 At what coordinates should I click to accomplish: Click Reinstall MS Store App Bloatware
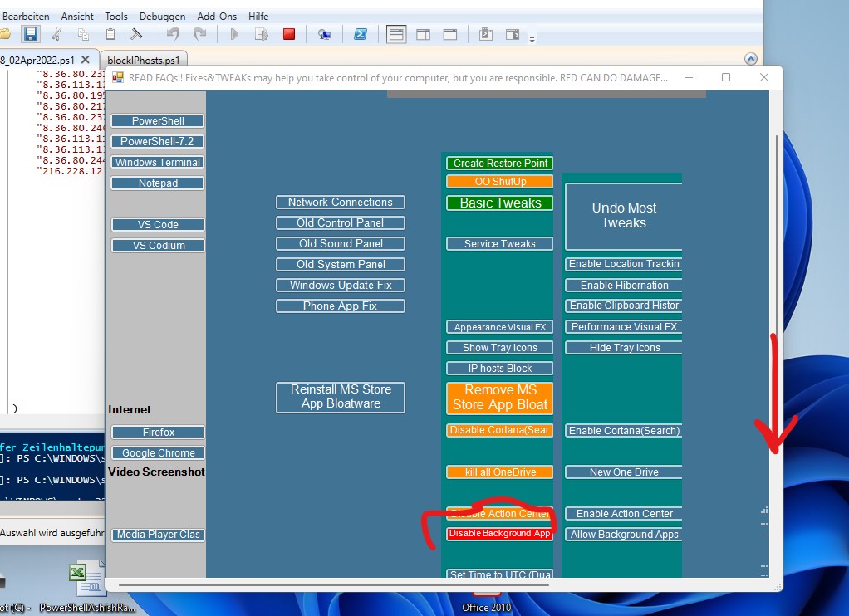(x=340, y=398)
